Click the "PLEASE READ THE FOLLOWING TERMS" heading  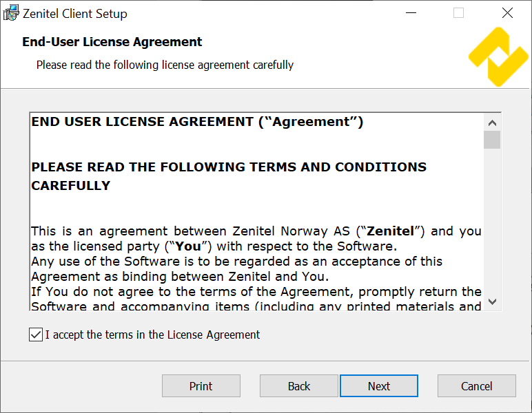click(229, 167)
